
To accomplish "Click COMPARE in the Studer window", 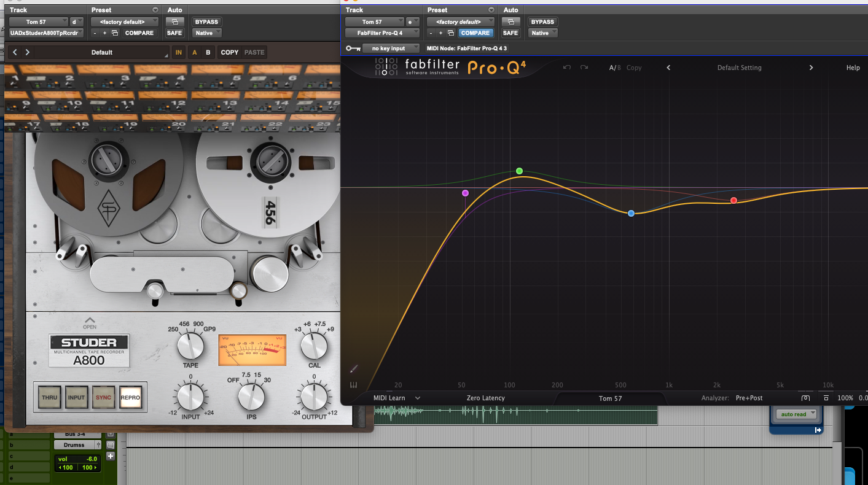I will 139,33.
